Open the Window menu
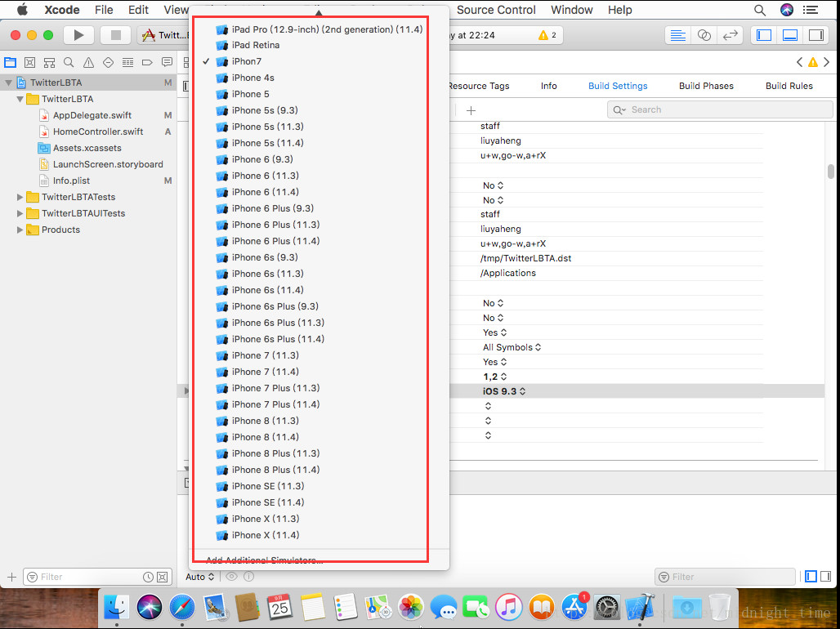 [x=572, y=10]
